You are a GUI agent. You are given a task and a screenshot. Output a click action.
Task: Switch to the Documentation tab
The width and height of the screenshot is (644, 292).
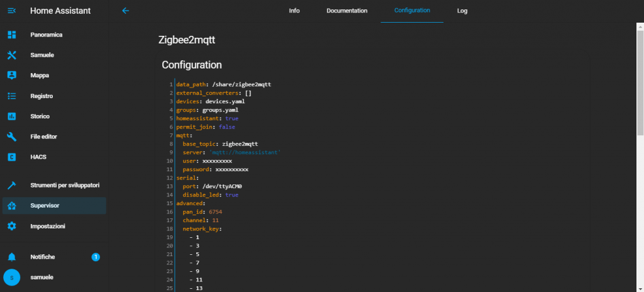[x=347, y=11]
